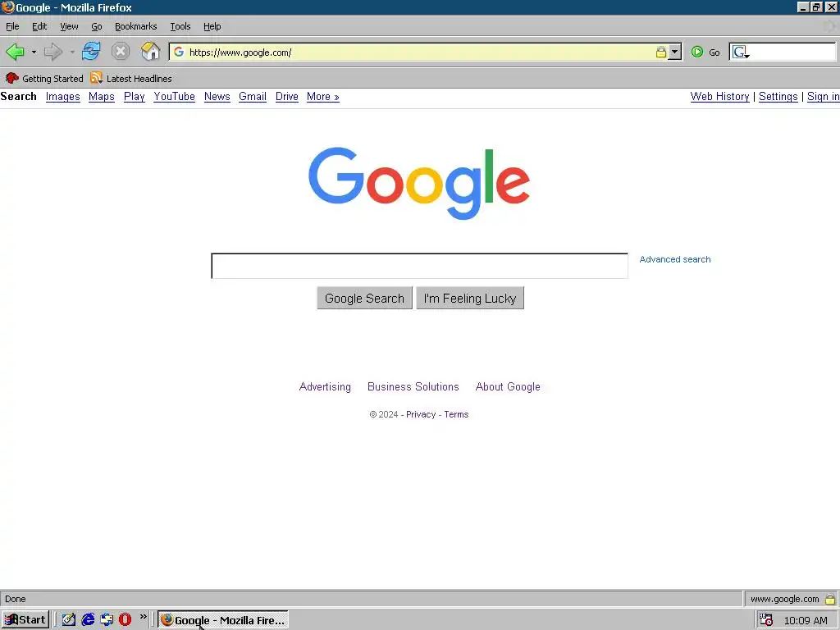Screen dimensions: 840x630
Task: Open the Forward button history dropdown arrow
Action: click(72, 52)
